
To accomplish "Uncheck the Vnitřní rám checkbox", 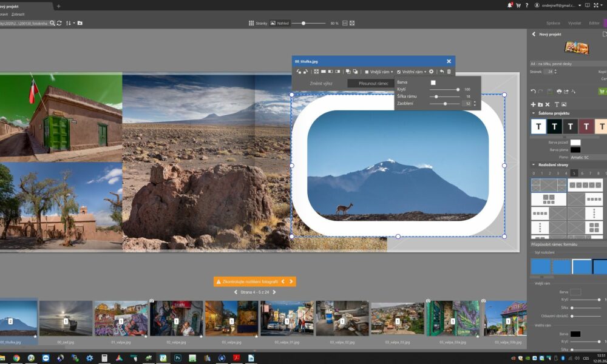I will tap(399, 72).
